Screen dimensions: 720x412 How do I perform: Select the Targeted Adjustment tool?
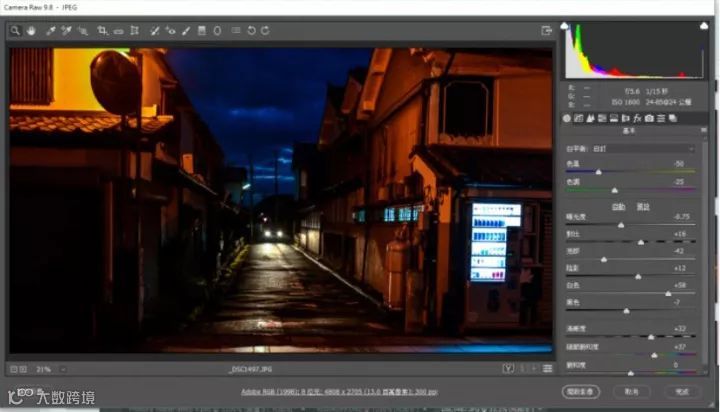[83, 31]
